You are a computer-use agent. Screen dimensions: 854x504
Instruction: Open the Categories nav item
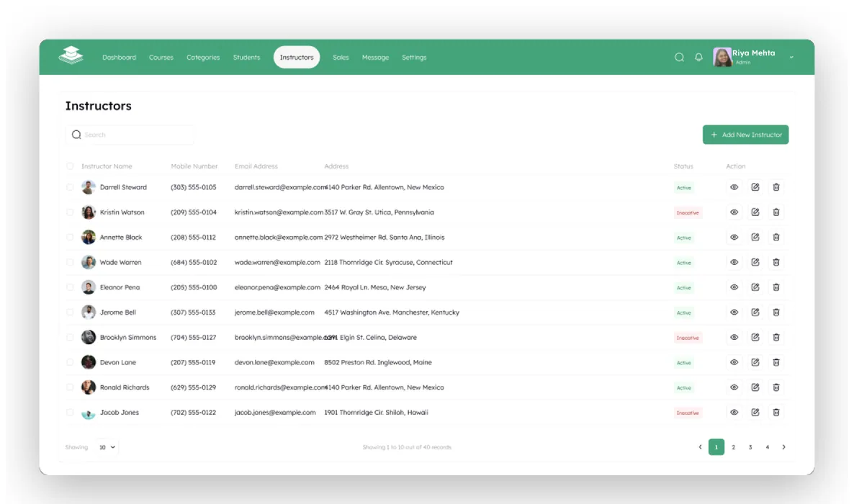click(203, 57)
